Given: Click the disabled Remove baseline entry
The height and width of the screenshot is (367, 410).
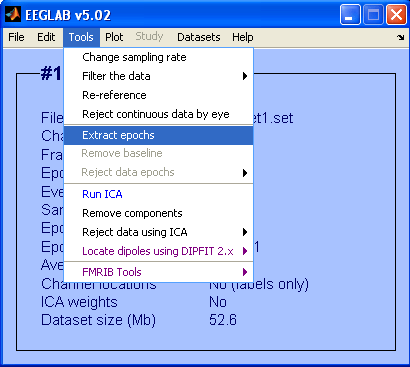Looking at the screenshot, I should click(158, 153).
